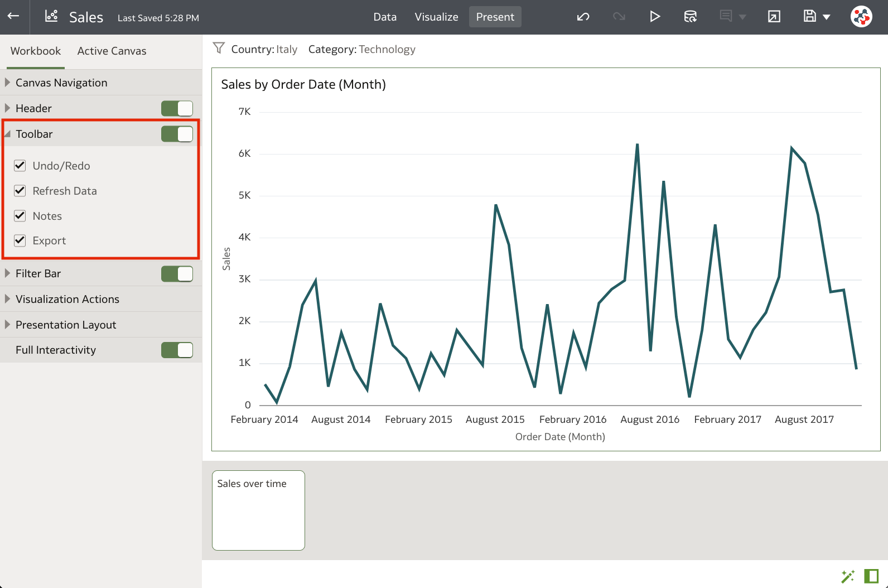Click the magic wand auto-insights icon
This screenshot has width=888, height=588.
848,576
